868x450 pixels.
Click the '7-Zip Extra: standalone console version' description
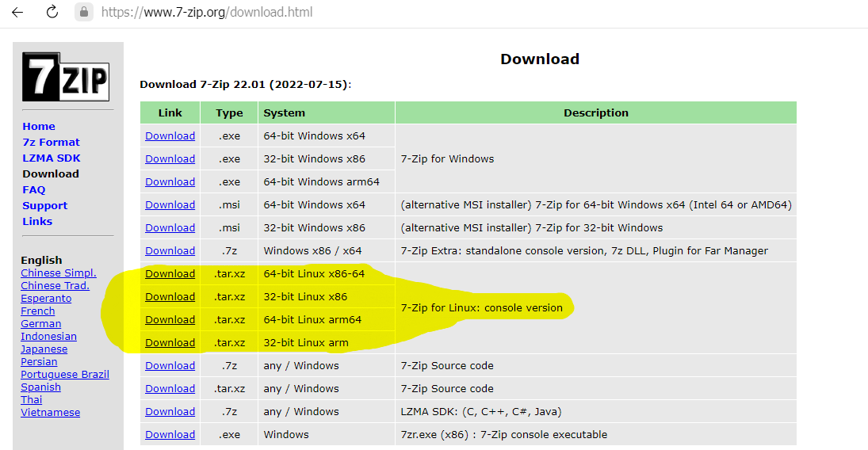(596, 250)
